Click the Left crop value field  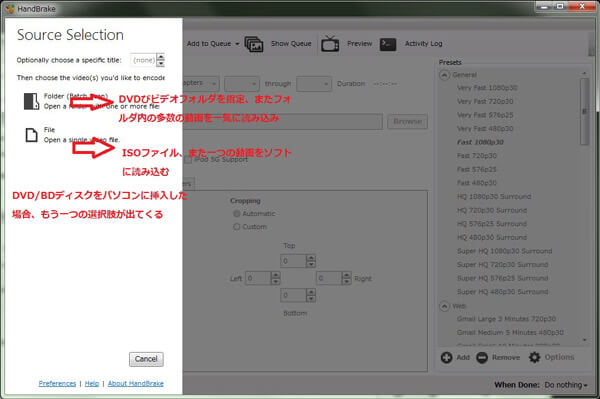(258, 278)
